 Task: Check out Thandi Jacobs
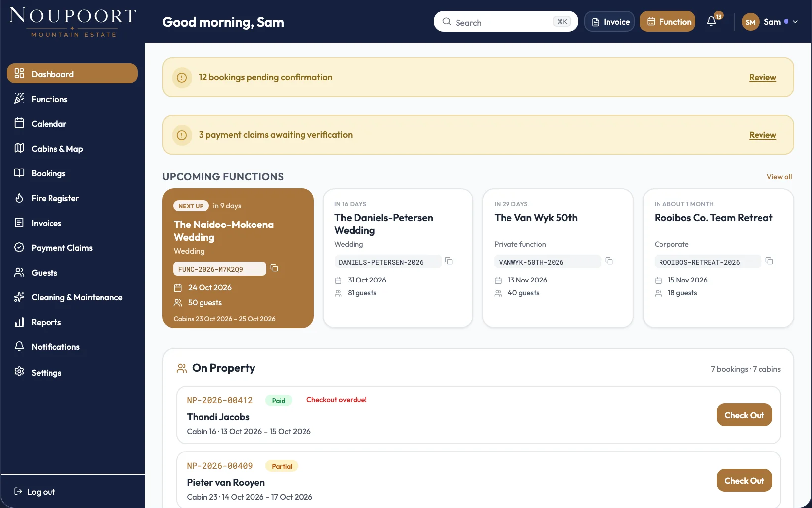pyautogui.click(x=744, y=415)
